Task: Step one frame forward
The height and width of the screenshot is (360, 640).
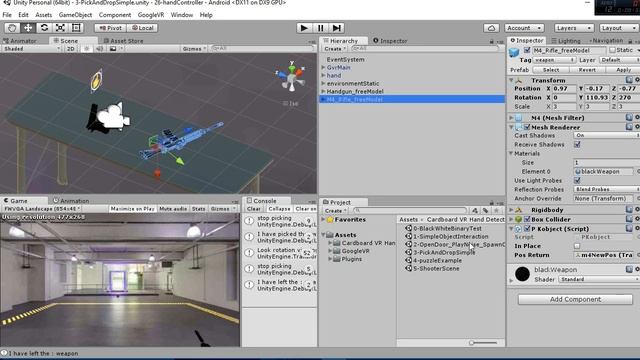Action: coord(336,28)
